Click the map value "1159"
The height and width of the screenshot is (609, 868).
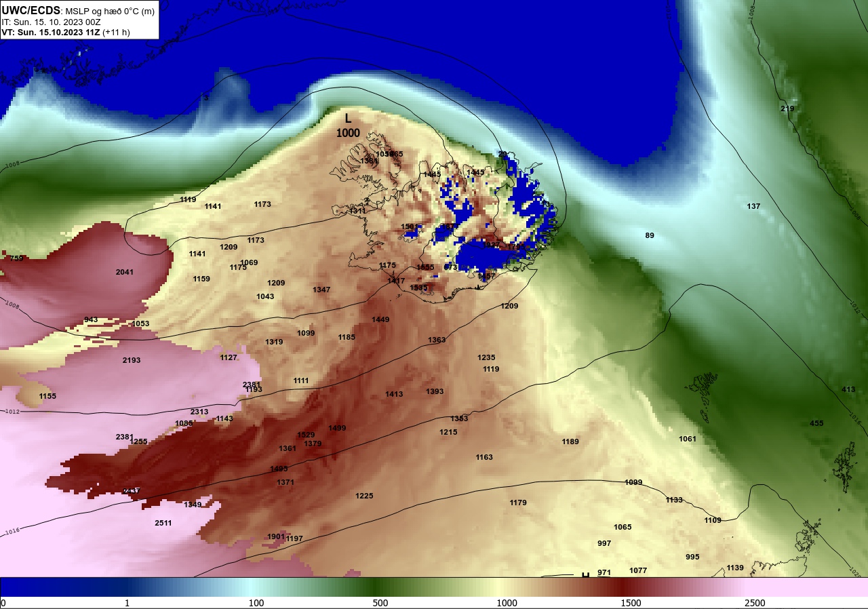(x=201, y=279)
